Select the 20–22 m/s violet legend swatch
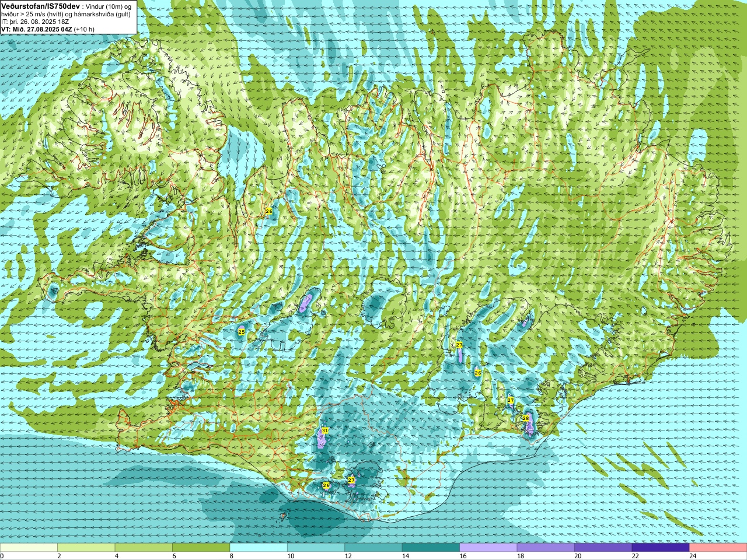The image size is (747, 560). 603,548
